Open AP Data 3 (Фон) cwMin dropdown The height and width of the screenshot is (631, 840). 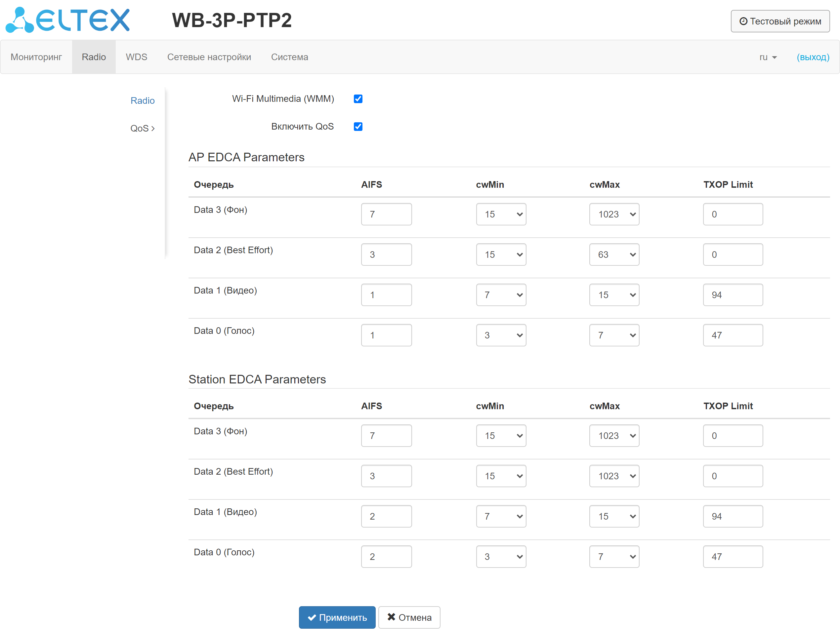(x=501, y=214)
